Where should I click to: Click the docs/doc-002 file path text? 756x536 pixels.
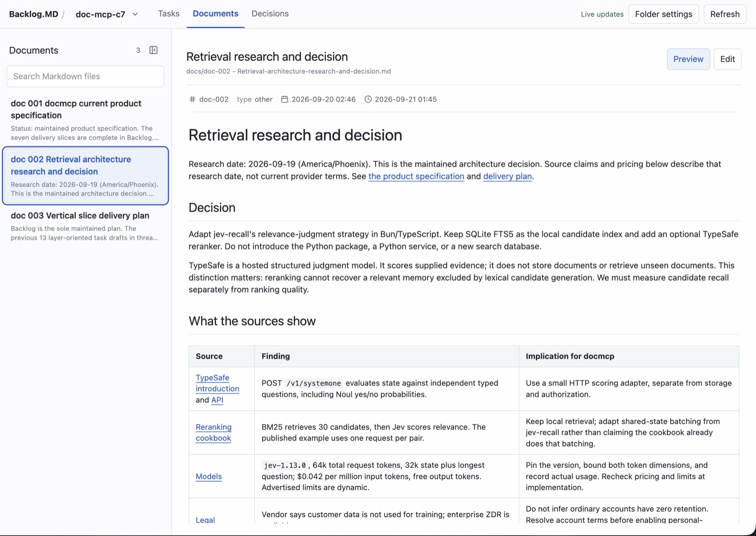click(x=288, y=71)
